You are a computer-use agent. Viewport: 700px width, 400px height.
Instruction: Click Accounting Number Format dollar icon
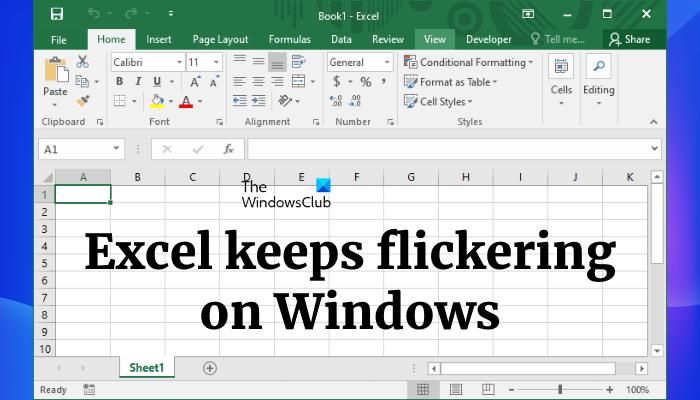click(x=337, y=81)
